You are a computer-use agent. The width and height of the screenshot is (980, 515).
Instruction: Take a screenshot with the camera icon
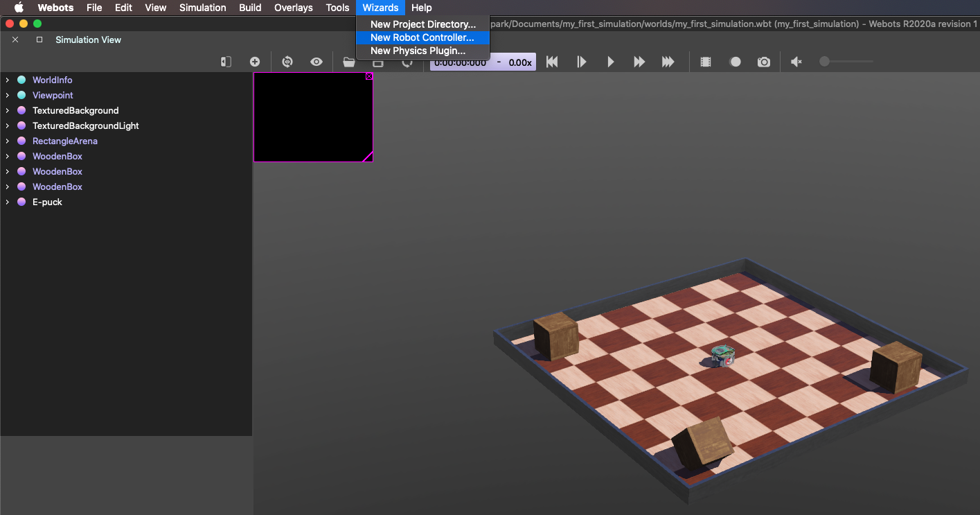click(x=764, y=62)
